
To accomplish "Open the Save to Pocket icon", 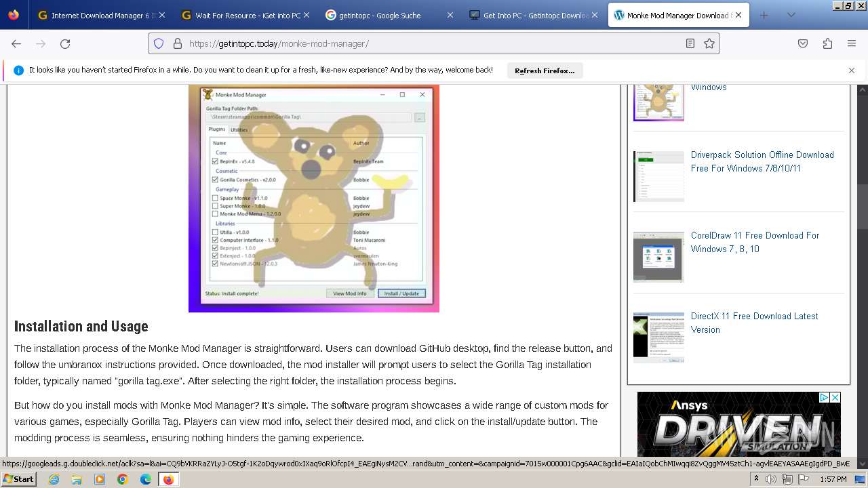I will click(x=803, y=43).
